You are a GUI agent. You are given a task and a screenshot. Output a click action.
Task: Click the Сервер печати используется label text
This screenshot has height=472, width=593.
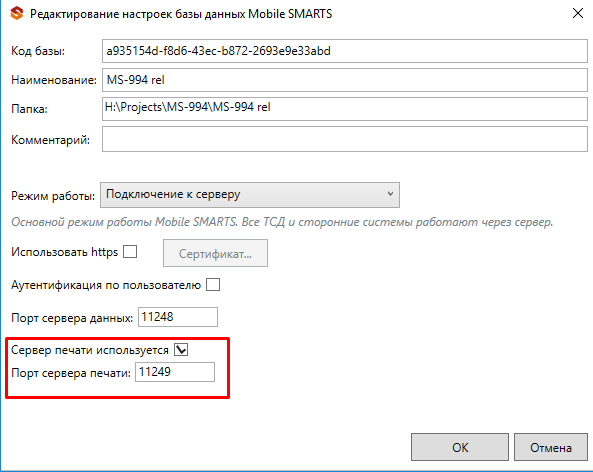90,350
